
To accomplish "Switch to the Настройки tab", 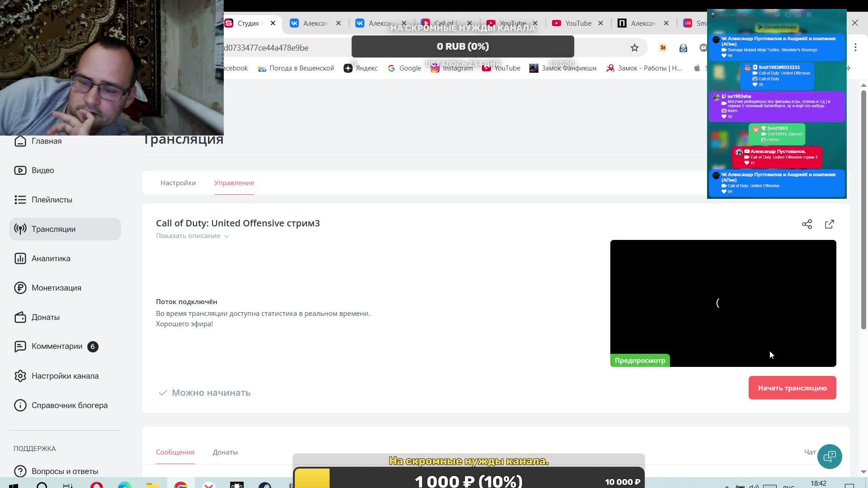I will point(178,183).
